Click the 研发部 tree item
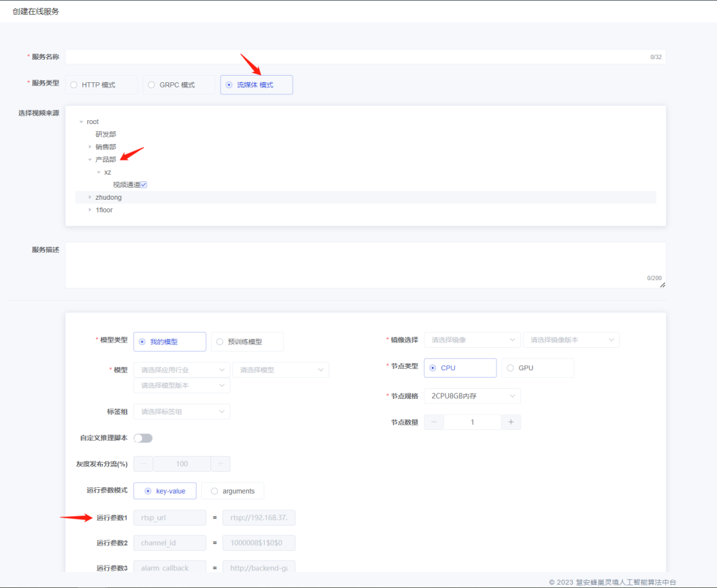Image resolution: width=717 pixels, height=588 pixels. 106,134
